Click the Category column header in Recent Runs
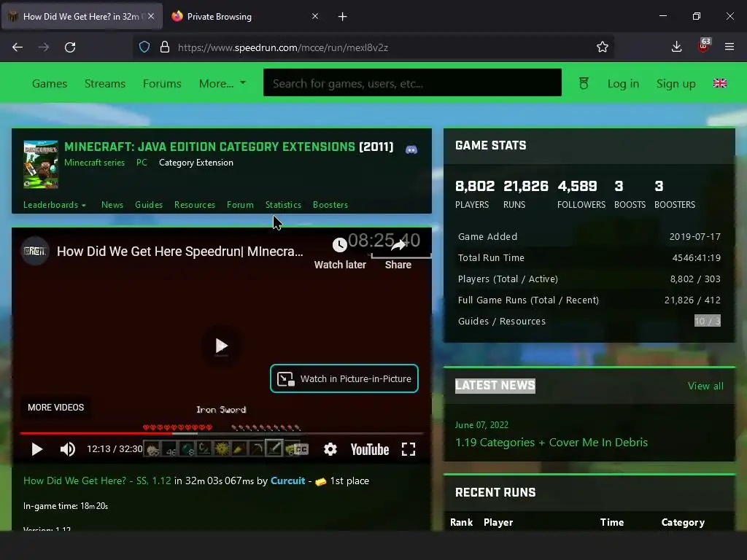 click(x=683, y=522)
